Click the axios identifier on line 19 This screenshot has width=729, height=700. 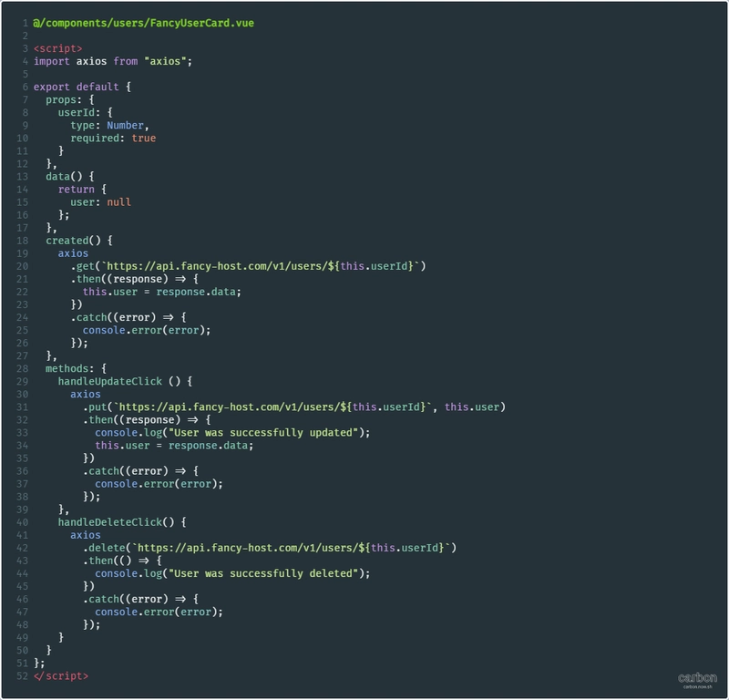click(73, 253)
